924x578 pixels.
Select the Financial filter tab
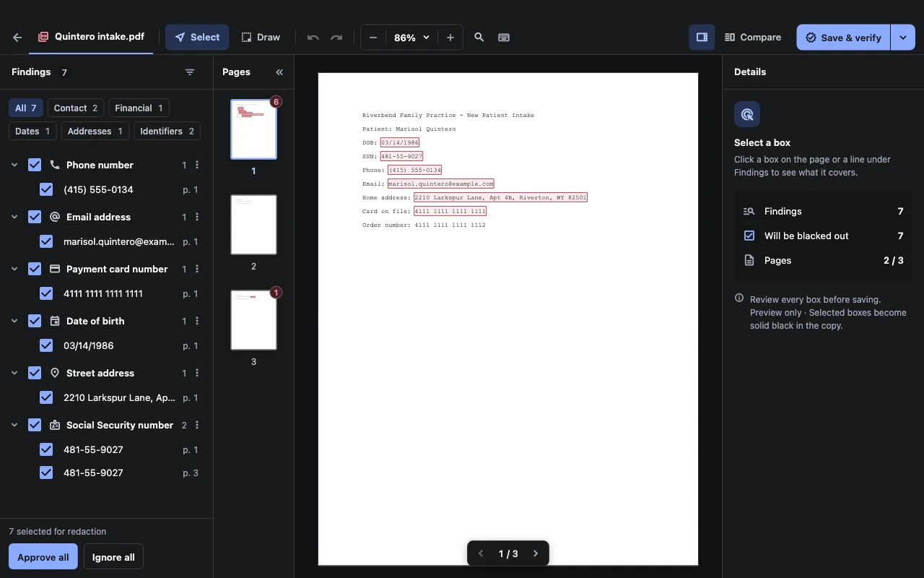(139, 108)
